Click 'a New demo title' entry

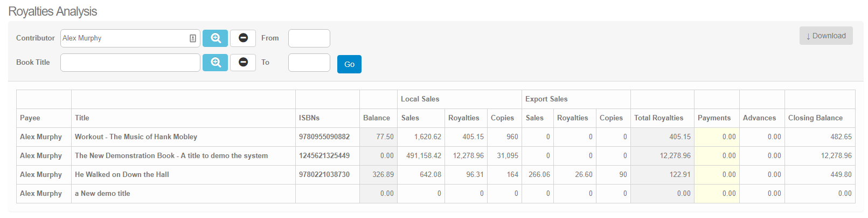(102, 194)
